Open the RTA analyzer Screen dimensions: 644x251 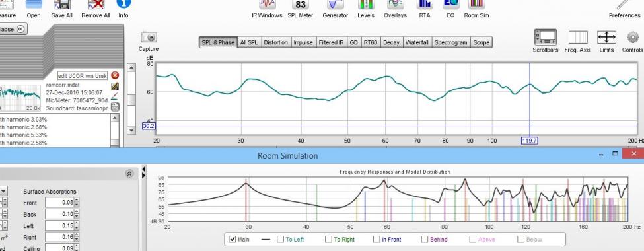pyautogui.click(x=424, y=5)
